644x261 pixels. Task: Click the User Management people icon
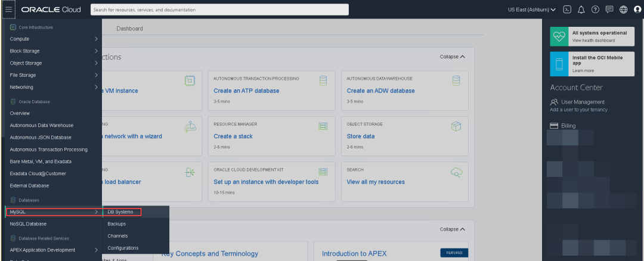[554, 102]
